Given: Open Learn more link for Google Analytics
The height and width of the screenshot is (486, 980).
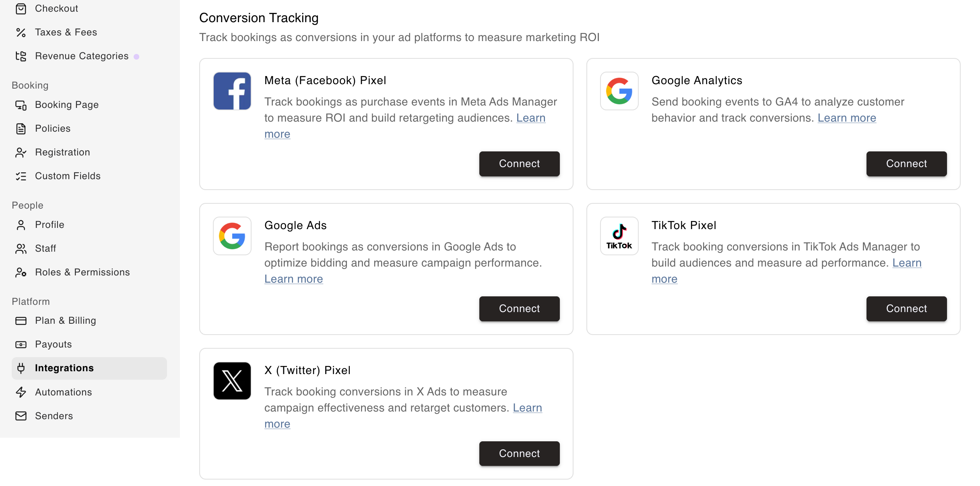Looking at the screenshot, I should (x=847, y=118).
